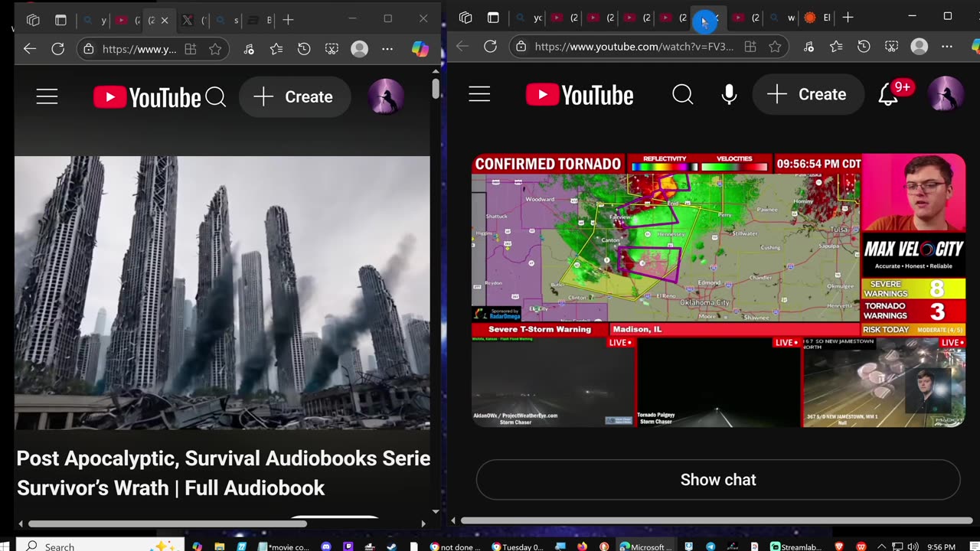Screen dimensions: 980x551
Task: Open the YouTube guide menu in left window
Action: click(x=47, y=96)
